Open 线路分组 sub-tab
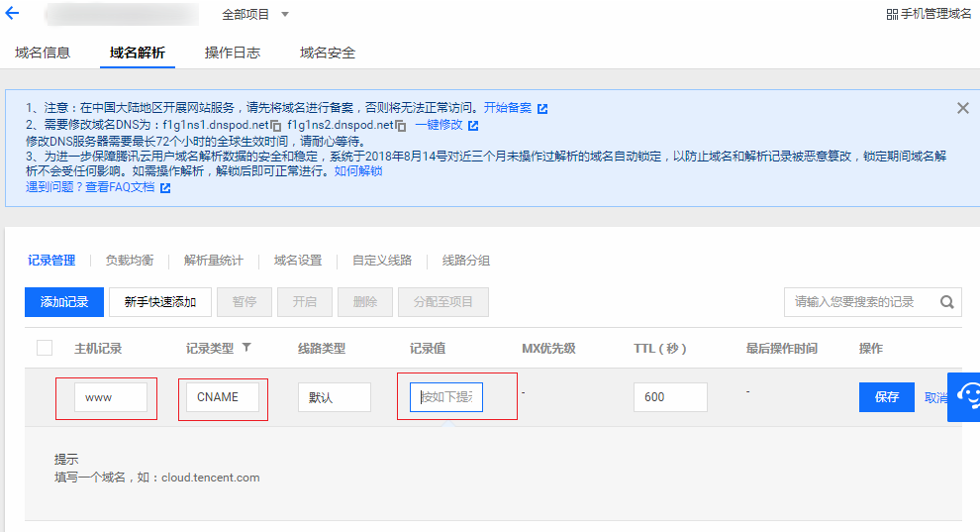 point(465,261)
